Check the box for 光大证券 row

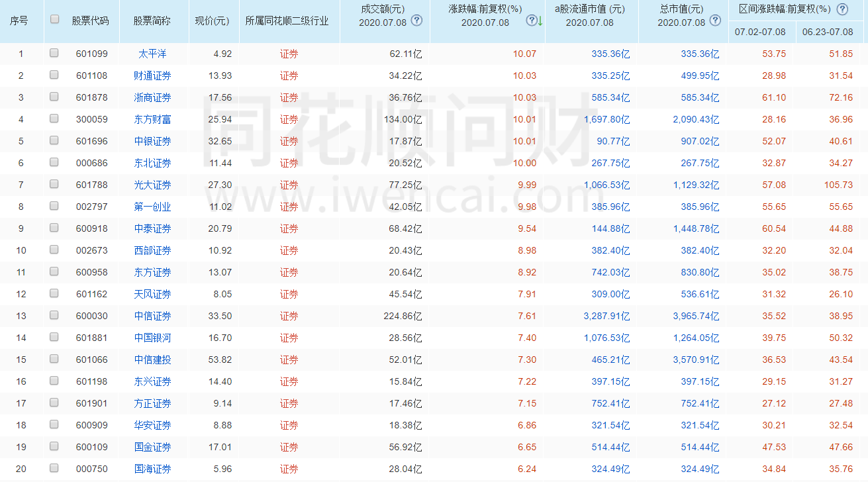click(54, 184)
